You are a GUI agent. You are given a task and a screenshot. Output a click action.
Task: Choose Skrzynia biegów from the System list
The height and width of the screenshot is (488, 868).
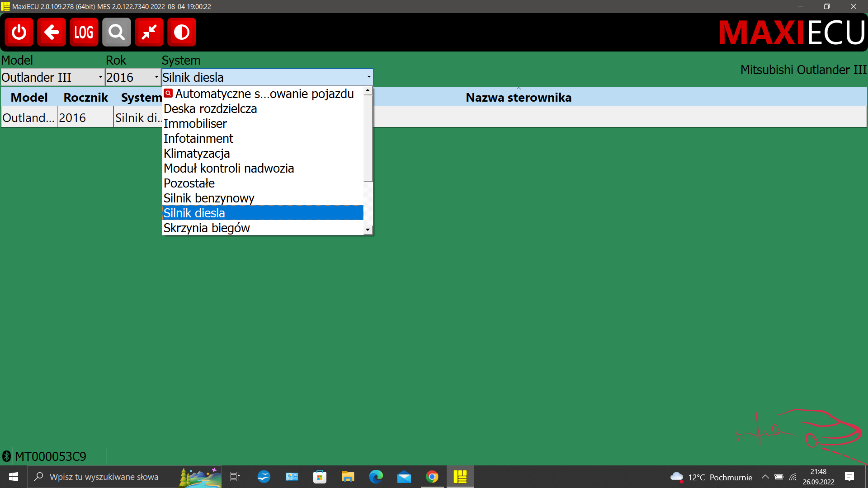pos(263,228)
